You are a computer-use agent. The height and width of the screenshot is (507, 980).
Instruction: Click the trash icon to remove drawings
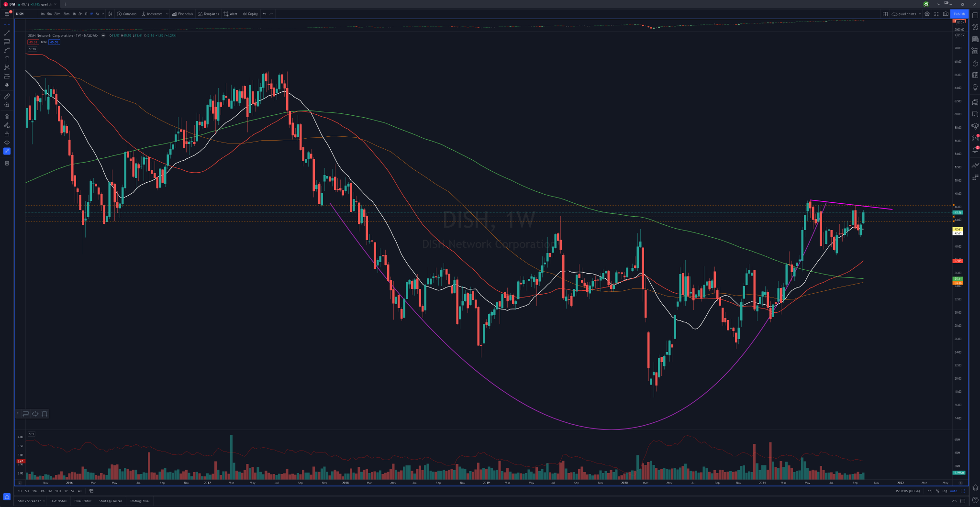(7, 163)
